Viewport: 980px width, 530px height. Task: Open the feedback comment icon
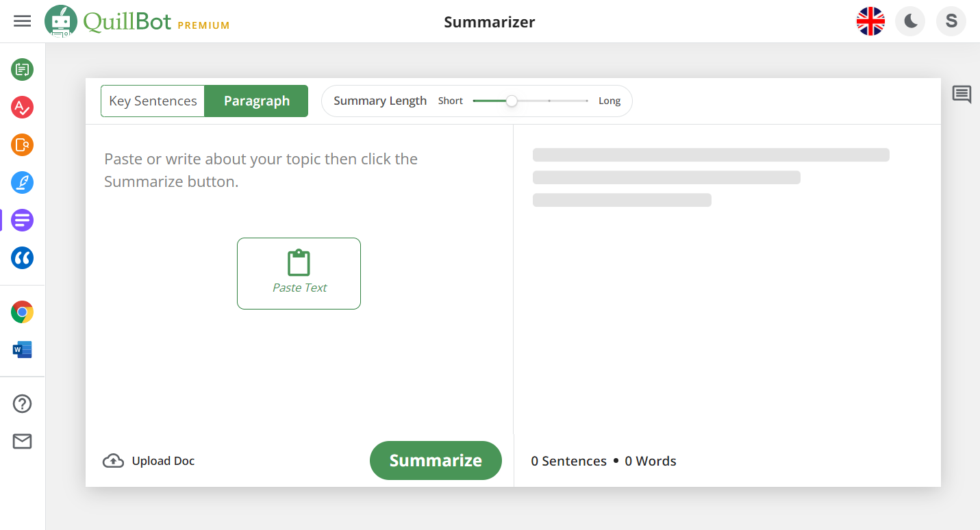pyautogui.click(x=961, y=94)
